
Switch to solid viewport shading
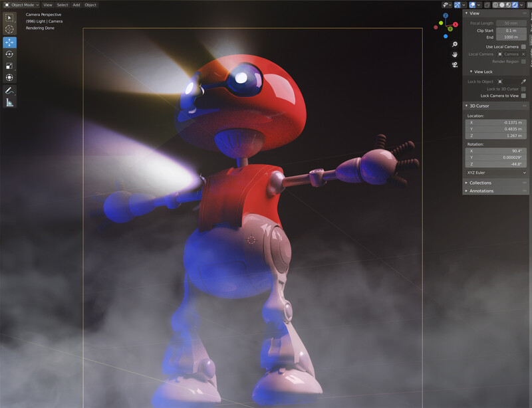tap(502, 5)
